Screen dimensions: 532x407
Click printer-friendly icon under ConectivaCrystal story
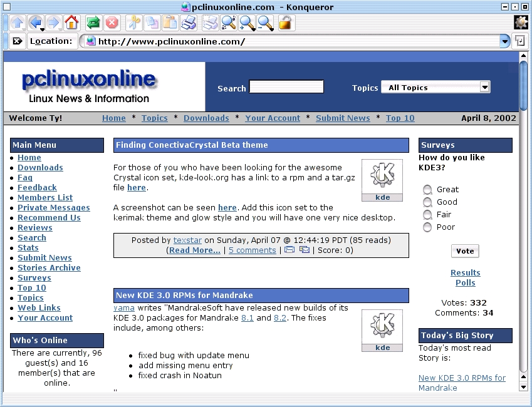pos(289,250)
